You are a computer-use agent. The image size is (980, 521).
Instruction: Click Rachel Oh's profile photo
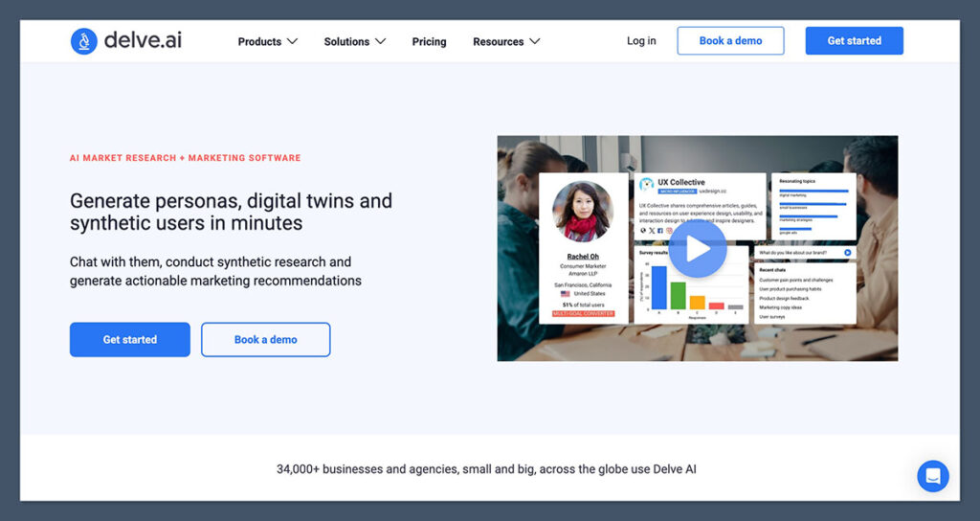[x=582, y=212]
